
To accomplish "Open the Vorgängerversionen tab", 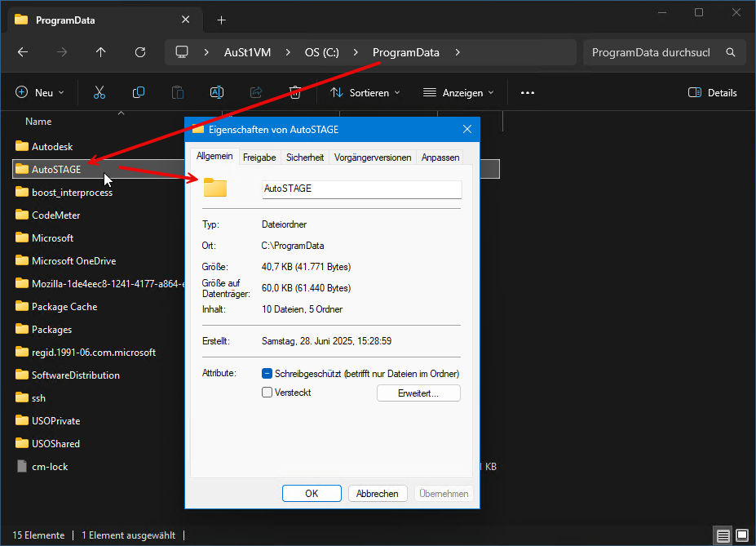I will (373, 158).
